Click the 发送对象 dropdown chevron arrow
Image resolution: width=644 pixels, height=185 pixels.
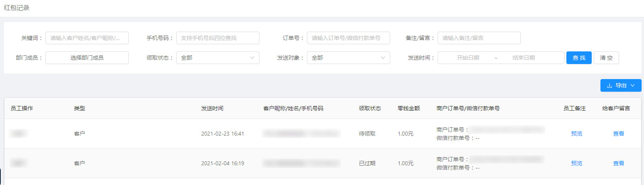click(383, 58)
